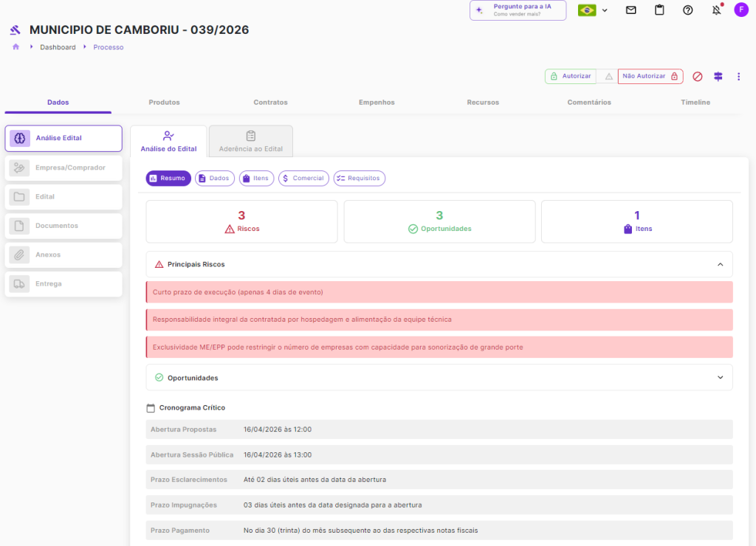The image size is (756, 546).
Task: Click the purple signpost icon
Action: [718, 76]
